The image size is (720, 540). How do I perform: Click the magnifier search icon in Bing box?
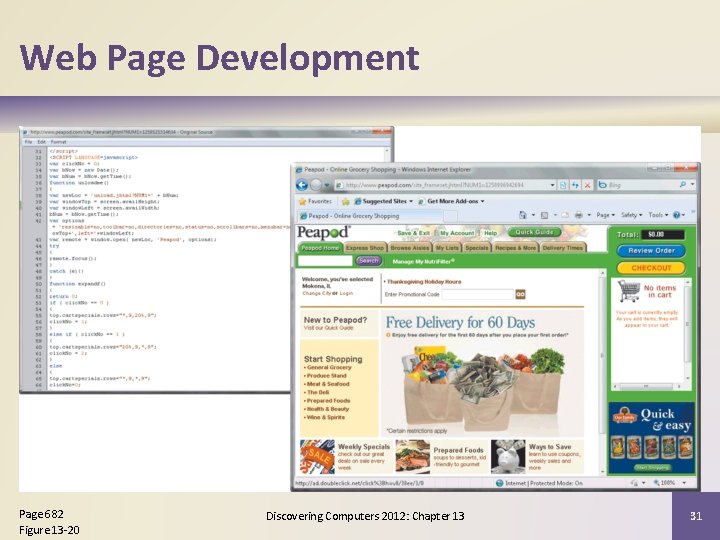click(683, 185)
